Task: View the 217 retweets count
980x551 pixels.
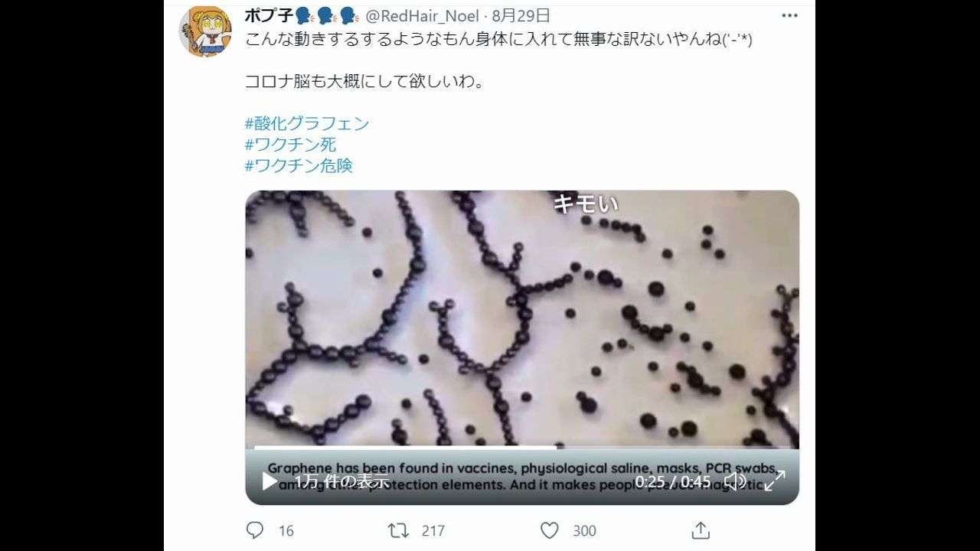Action: (x=433, y=530)
